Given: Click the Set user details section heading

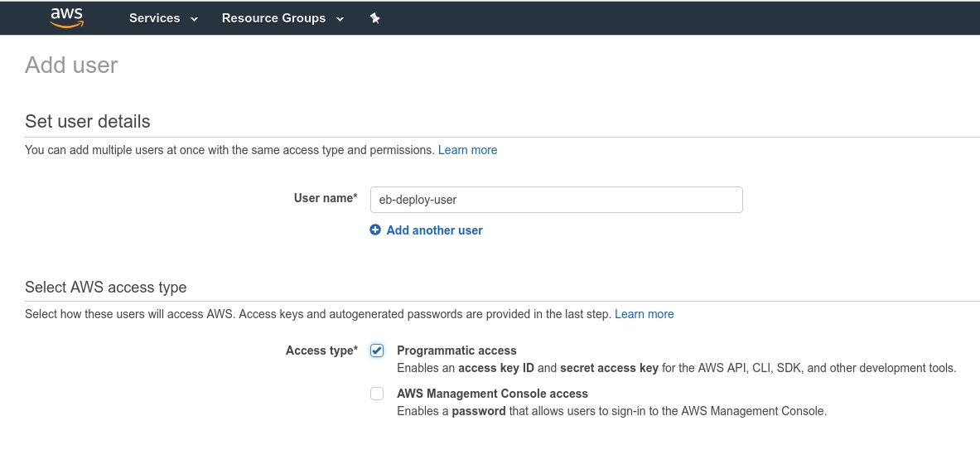Looking at the screenshot, I should (88, 121).
